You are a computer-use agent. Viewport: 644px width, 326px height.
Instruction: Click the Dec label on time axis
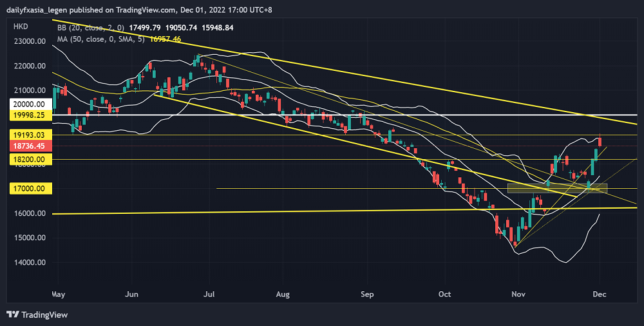600,294
